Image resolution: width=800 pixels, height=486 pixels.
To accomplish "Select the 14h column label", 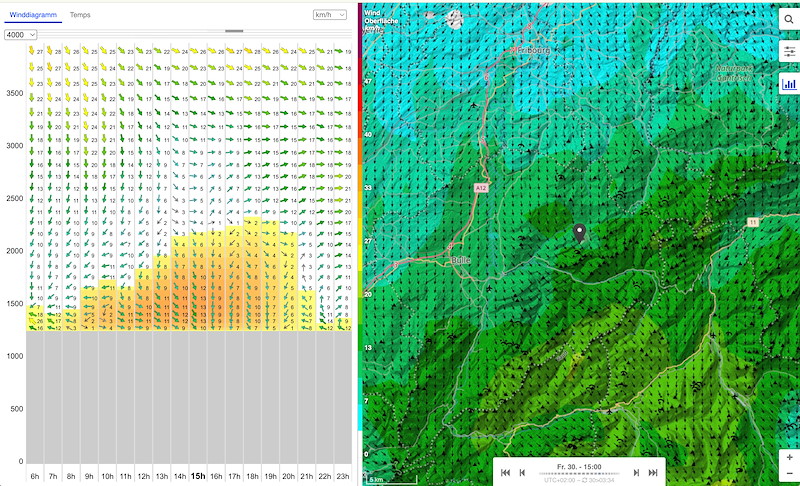I will 180,476.
